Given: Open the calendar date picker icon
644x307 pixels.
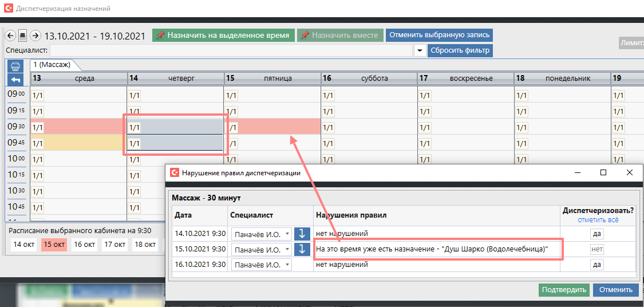Looking at the screenshot, I should [22, 36].
